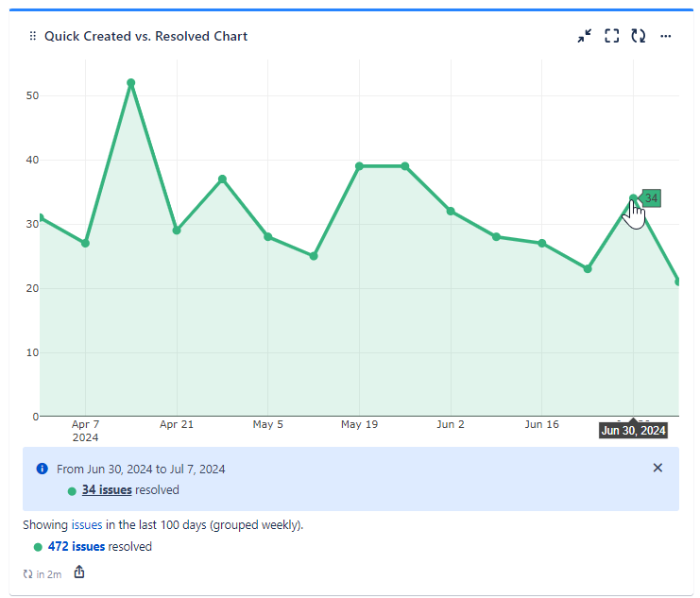Select the Jun 30 data point showing 34

click(x=633, y=198)
